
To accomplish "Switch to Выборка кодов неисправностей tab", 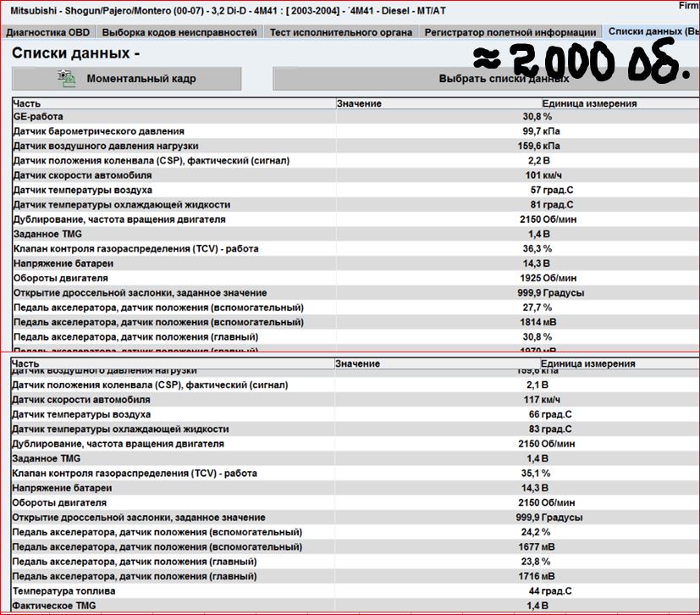I will tap(179, 32).
